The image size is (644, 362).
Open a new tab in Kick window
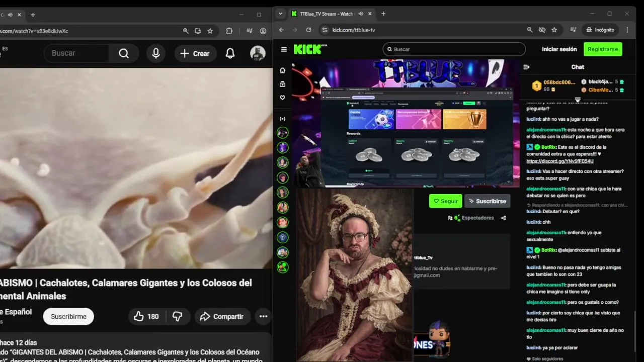[x=383, y=14]
